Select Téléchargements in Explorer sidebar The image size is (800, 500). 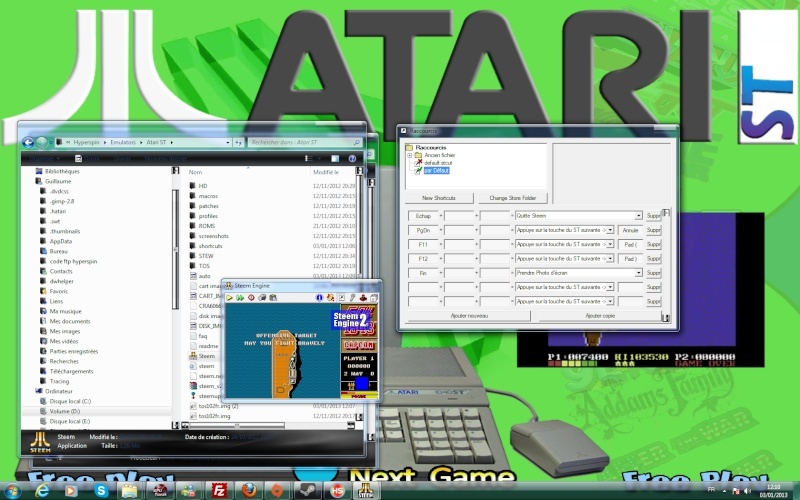71,371
